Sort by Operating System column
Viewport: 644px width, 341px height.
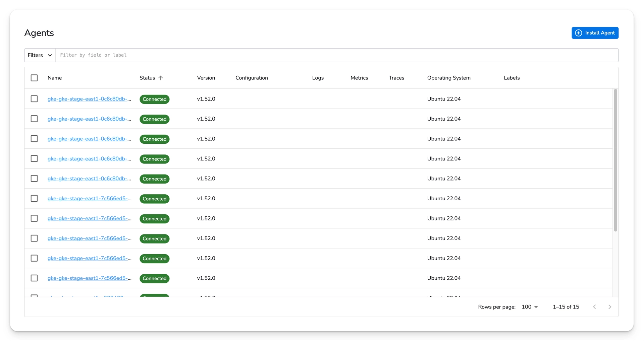pyautogui.click(x=449, y=78)
